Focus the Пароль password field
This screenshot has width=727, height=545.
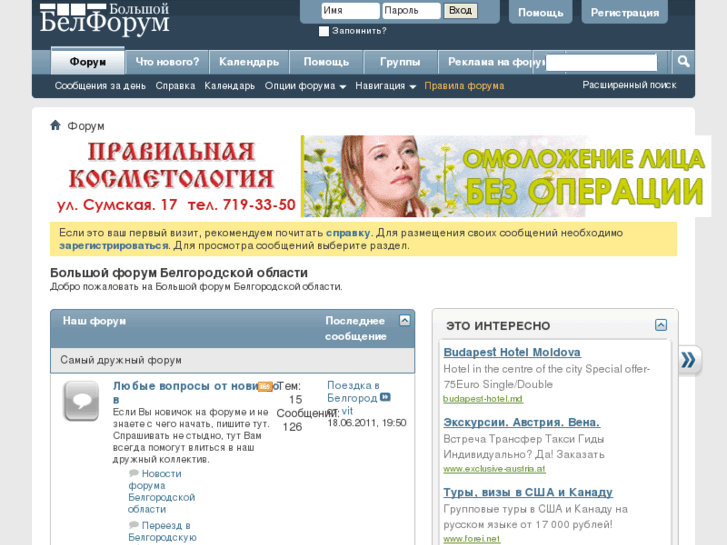(411, 11)
